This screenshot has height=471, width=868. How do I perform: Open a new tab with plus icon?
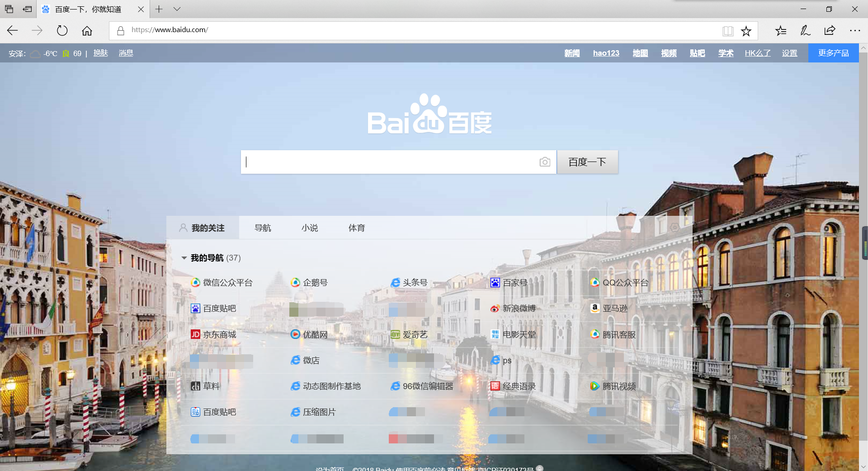(x=159, y=9)
